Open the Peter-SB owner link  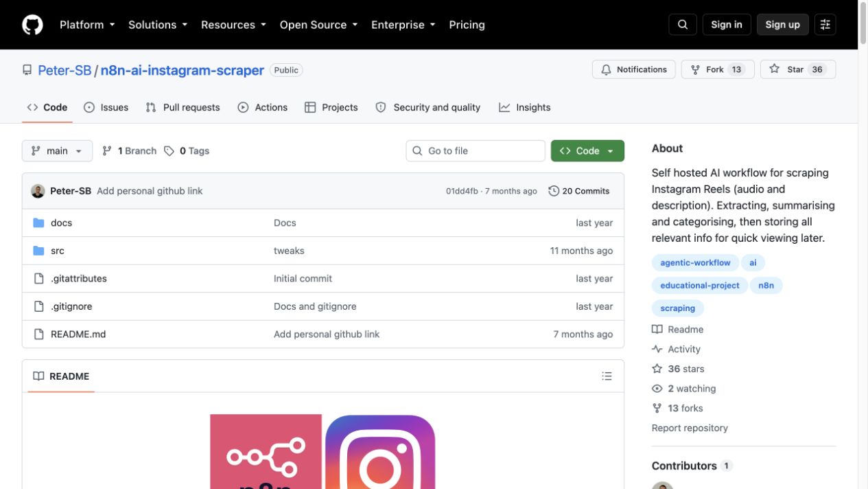(x=64, y=70)
